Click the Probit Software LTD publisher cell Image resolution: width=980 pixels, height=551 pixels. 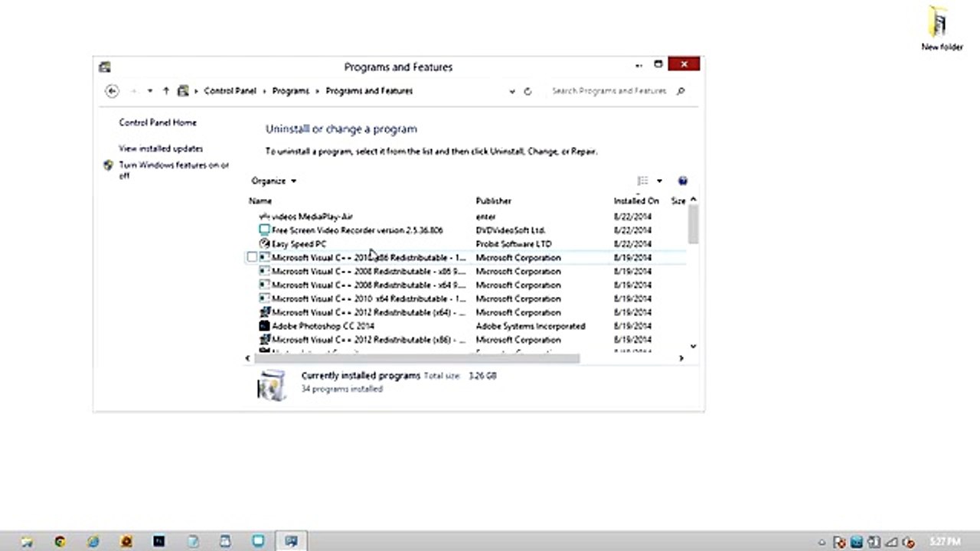coord(514,244)
